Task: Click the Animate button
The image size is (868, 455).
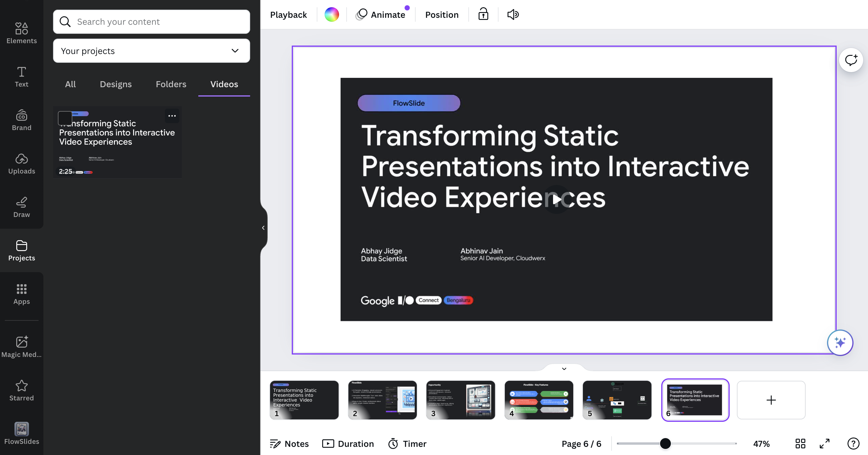Action: click(381, 14)
